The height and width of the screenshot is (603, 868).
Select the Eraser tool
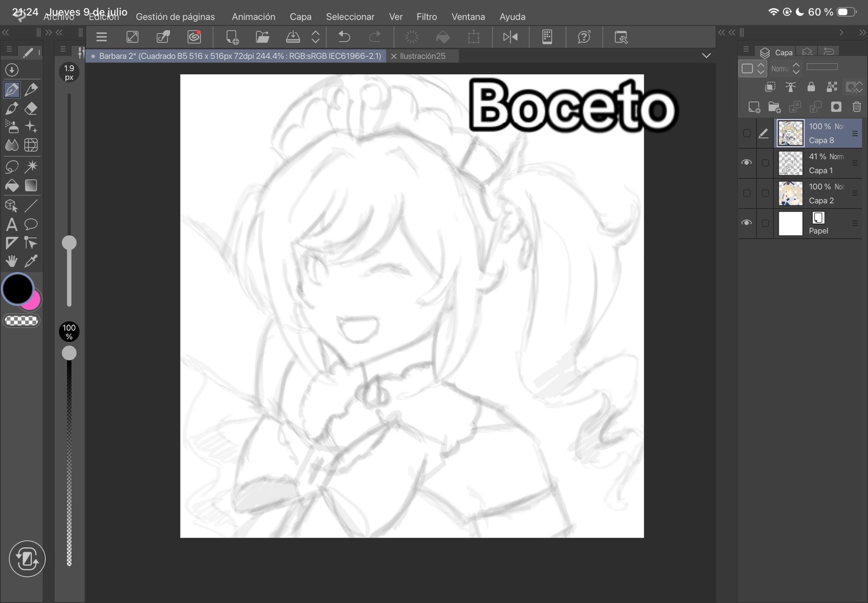click(x=31, y=108)
